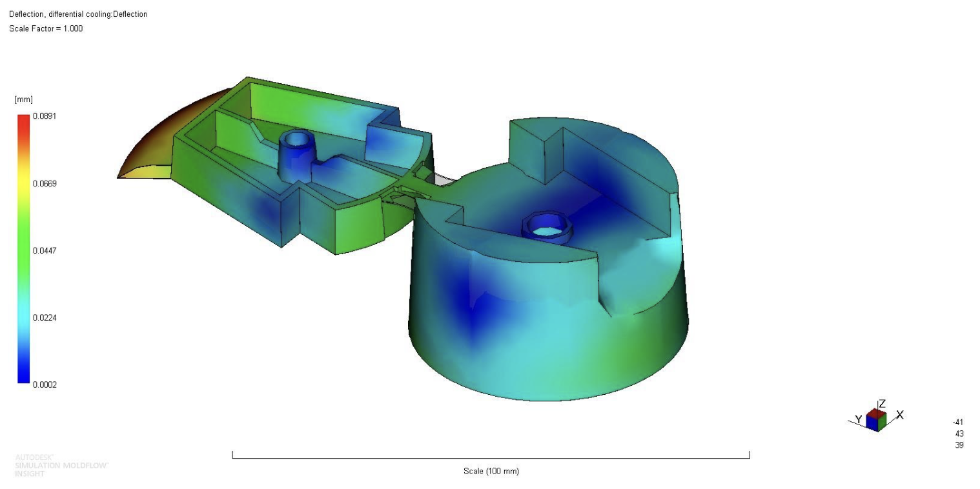
Task: Click the blue bottom of the color legend
Action: click(x=23, y=379)
